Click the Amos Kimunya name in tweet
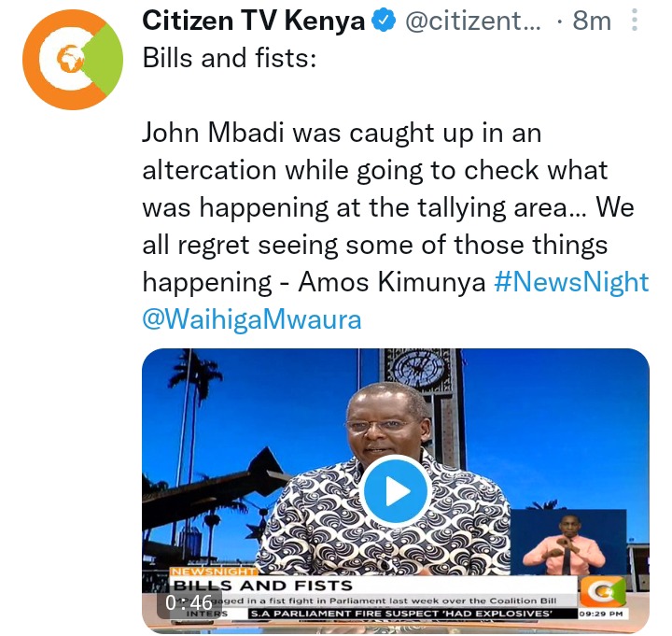672x636 pixels. [391, 282]
